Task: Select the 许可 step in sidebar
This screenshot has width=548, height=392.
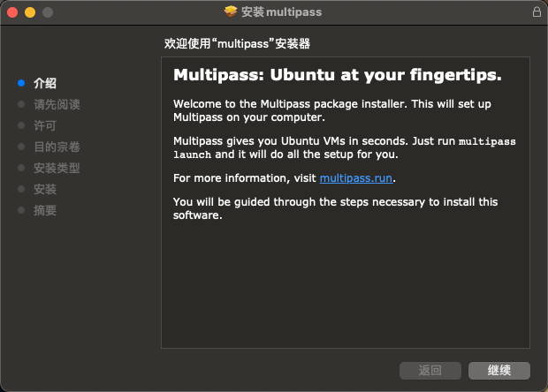Action: pos(45,125)
